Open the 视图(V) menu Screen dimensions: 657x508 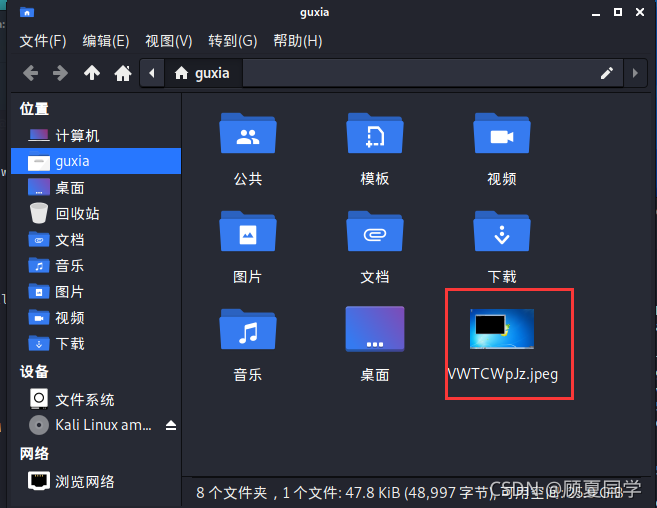(168, 41)
